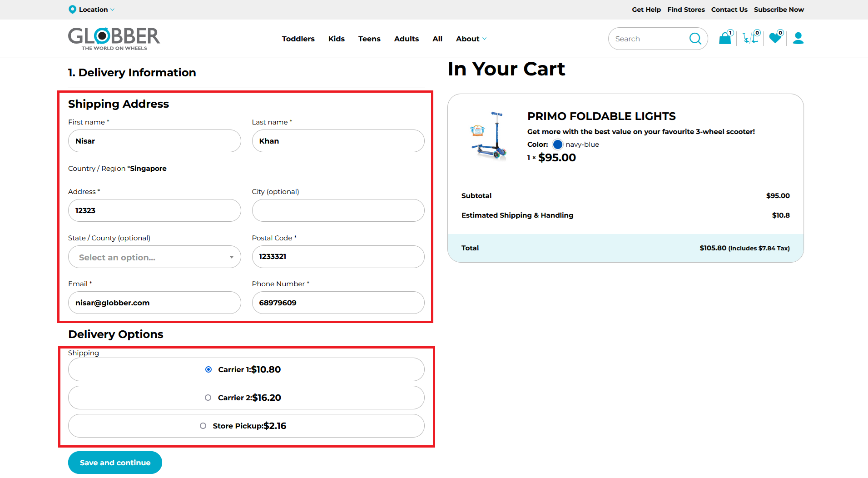This screenshot has height=478, width=868.
Task: Open the Toddlers menu
Action: (x=298, y=39)
